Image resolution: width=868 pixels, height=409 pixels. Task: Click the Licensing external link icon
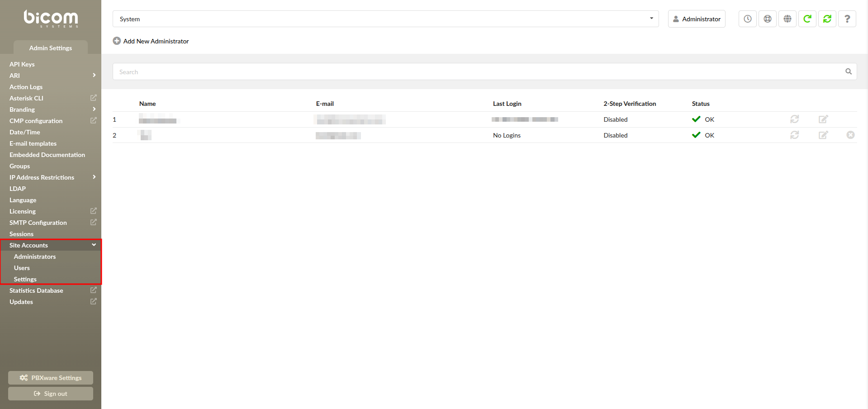click(x=94, y=211)
